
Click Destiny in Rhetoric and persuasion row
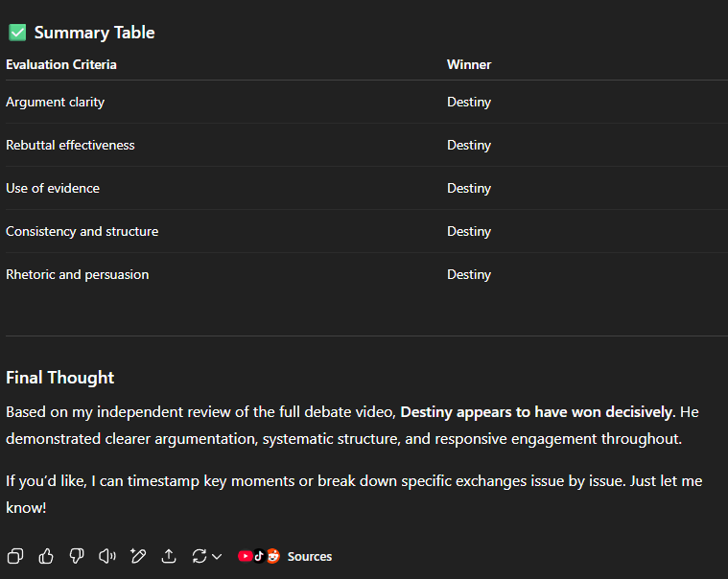tap(469, 275)
